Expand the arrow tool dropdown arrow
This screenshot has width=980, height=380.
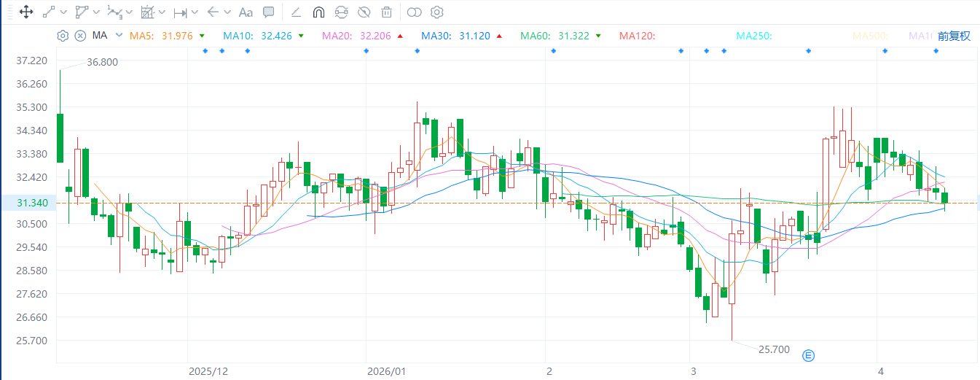point(227,12)
